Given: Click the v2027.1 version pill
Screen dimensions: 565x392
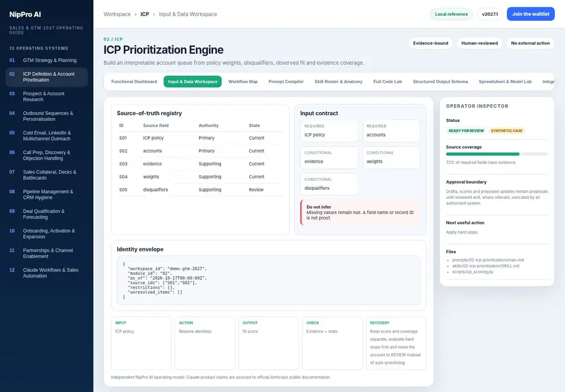Looking at the screenshot, I should pos(490,14).
